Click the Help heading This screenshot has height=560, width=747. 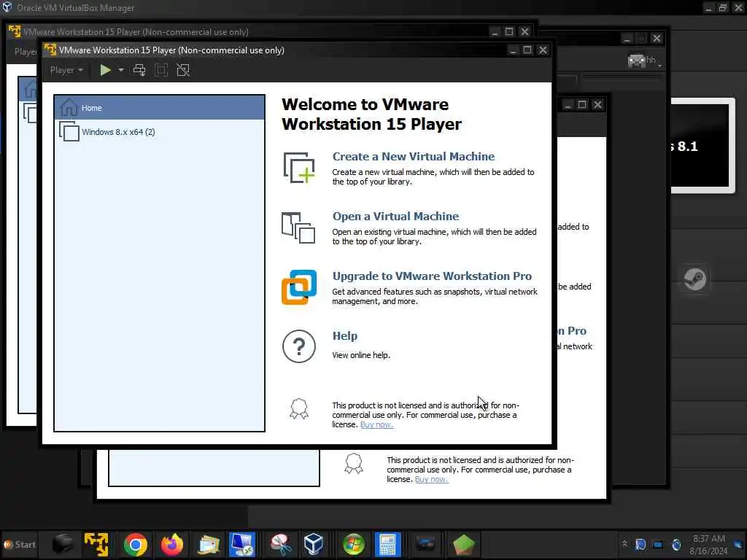[x=344, y=335]
